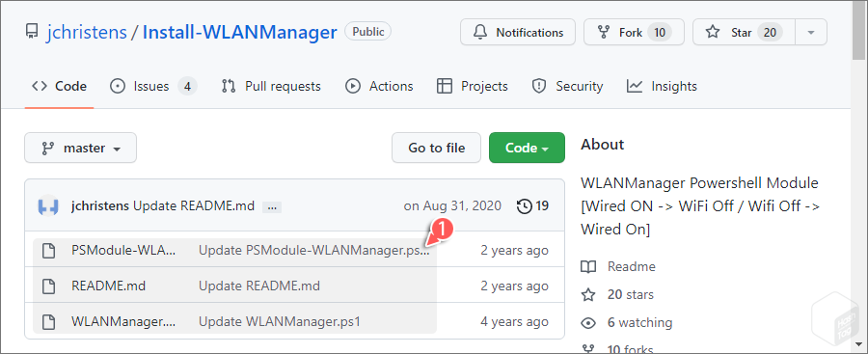View the 20 stars link

click(630, 294)
